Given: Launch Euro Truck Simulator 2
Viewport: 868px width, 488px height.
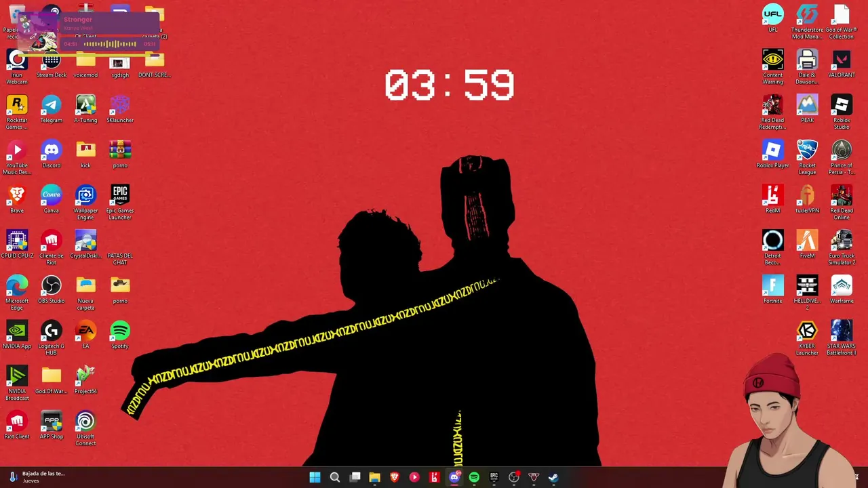Looking at the screenshot, I should [842, 248].
